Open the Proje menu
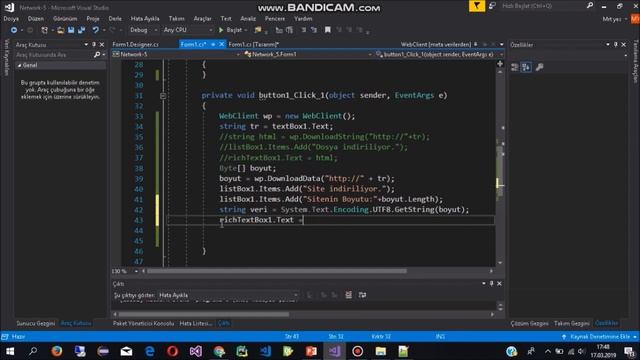Viewport: 640px width, 360px height. (93, 19)
